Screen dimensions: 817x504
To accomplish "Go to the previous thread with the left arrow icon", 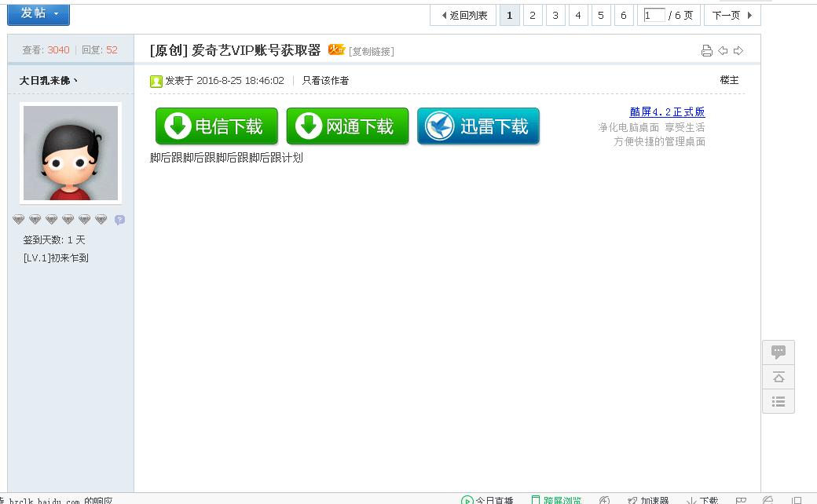I will tap(724, 50).
